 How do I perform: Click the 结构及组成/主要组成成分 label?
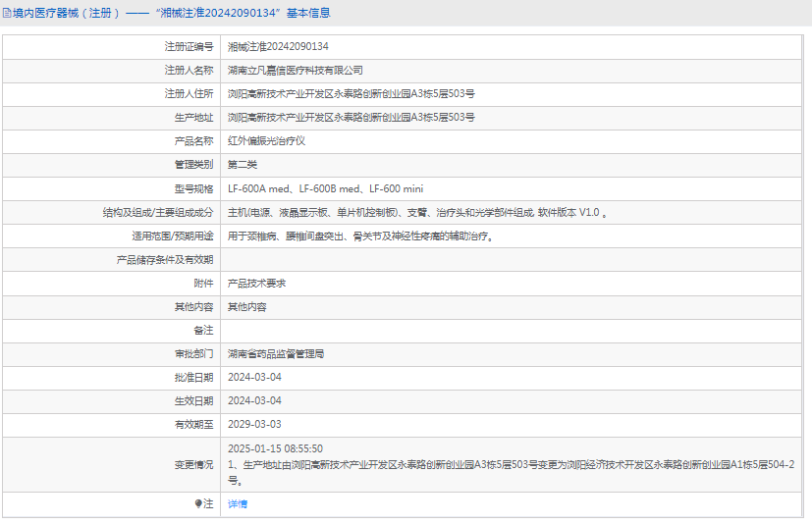158,212
